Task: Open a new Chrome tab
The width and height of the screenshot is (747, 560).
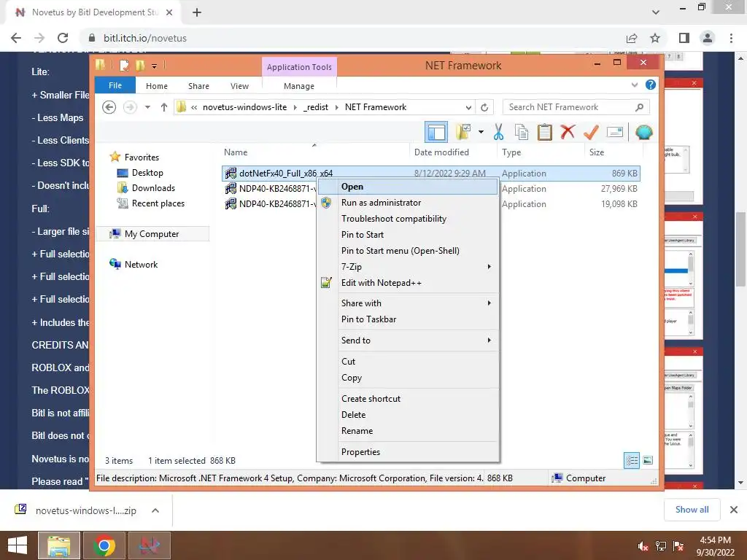Action: coord(197,12)
